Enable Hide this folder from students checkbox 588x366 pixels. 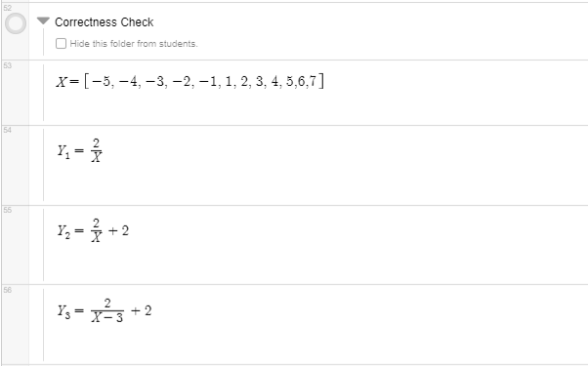click(61, 44)
